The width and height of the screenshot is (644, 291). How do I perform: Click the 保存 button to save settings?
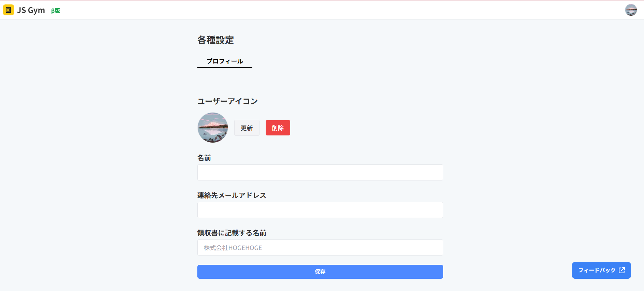point(320,272)
